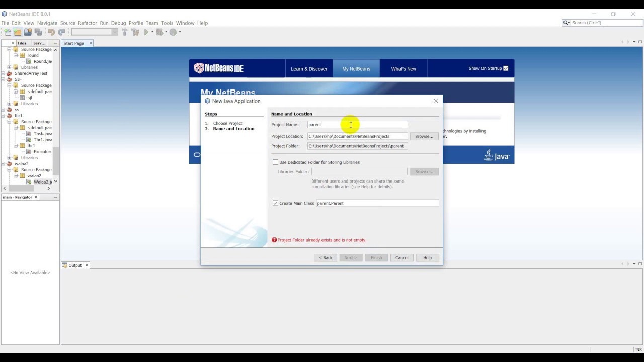Click the Redo toolbar icon
The image size is (644, 362).
[x=61, y=32]
